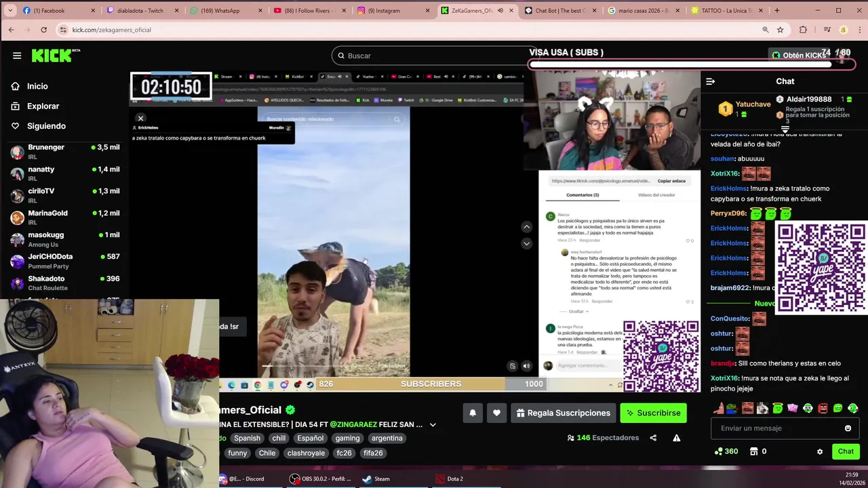The image size is (868, 488).
Task: Mute the ZeKaGamers tab audio icon
Action: (x=500, y=10)
